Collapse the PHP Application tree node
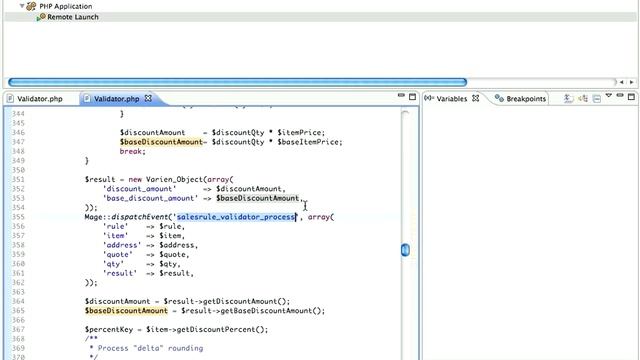640x360 pixels. pos(22,6)
